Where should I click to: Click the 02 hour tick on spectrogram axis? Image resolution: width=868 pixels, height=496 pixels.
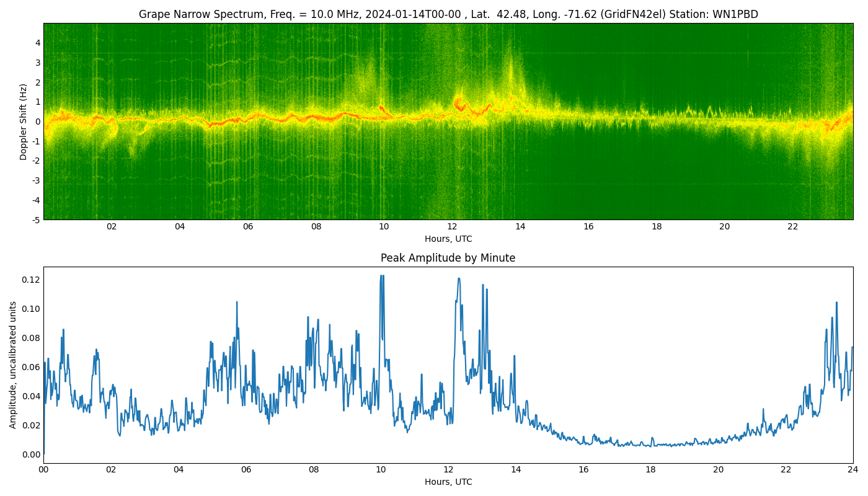[x=112, y=227]
